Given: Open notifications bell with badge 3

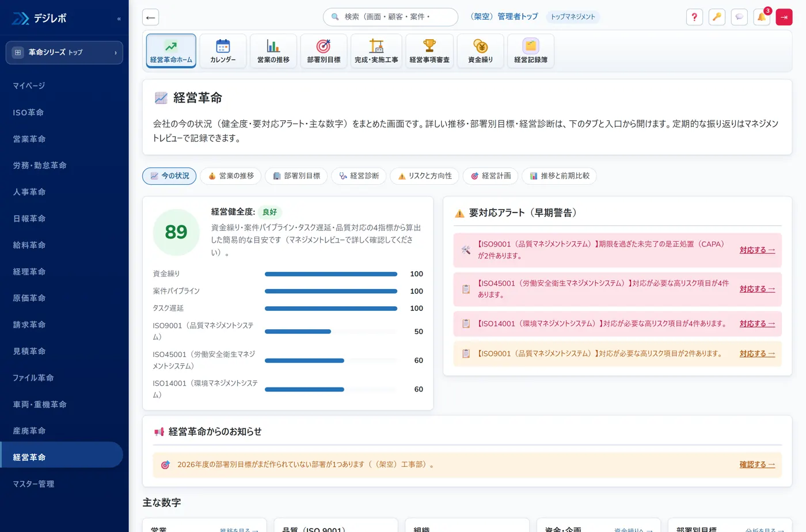Looking at the screenshot, I should 762,17.
